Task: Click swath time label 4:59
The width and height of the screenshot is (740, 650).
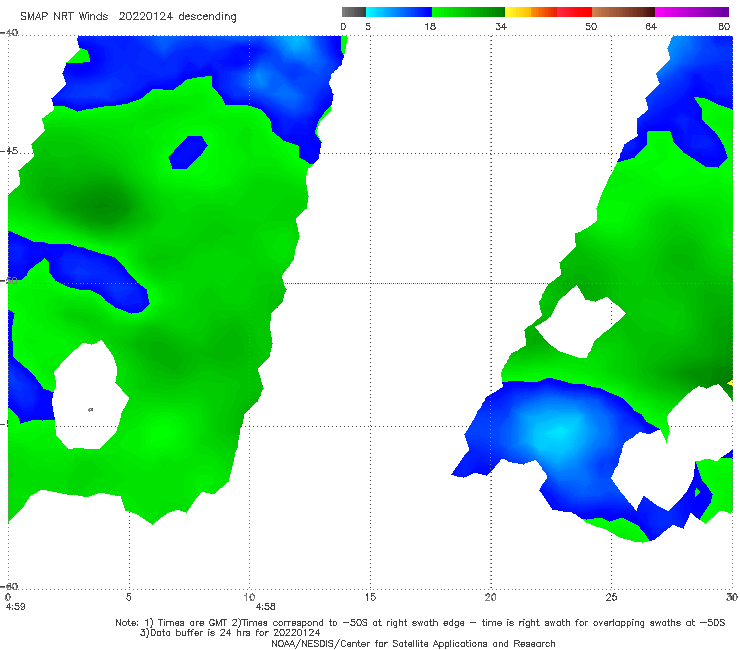Action: click(x=15, y=607)
